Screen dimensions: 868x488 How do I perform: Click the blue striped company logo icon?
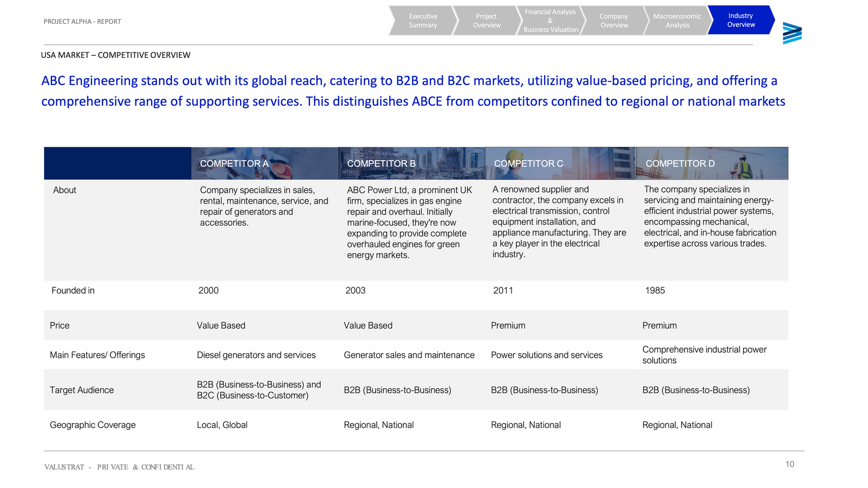[x=792, y=34]
